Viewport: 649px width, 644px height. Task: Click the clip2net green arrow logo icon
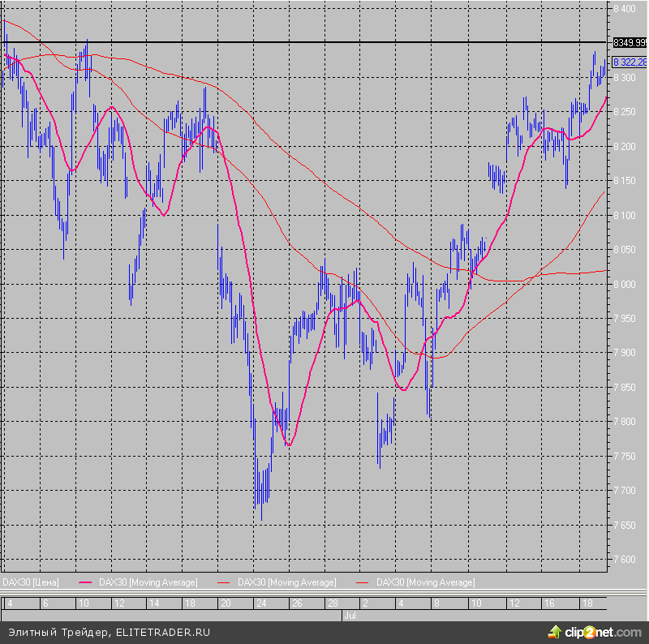coord(556,630)
